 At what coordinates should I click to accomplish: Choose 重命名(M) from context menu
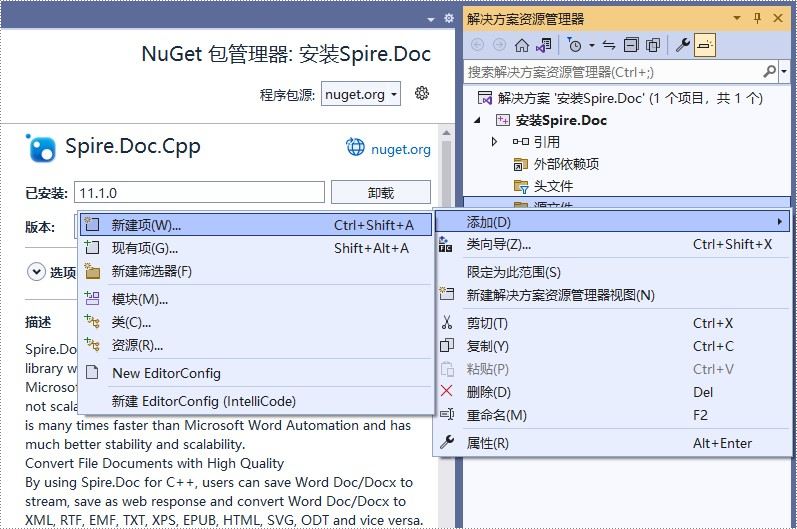(x=612, y=415)
